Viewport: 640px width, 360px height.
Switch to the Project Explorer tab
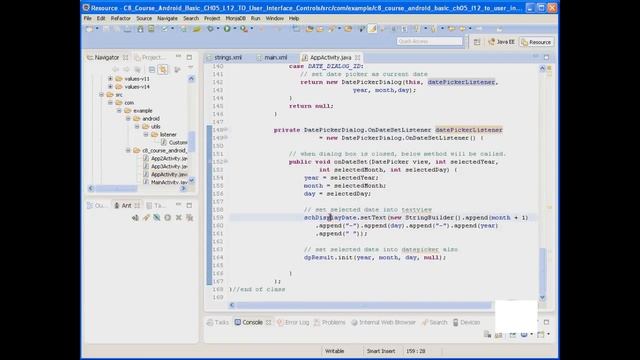click(x=150, y=58)
